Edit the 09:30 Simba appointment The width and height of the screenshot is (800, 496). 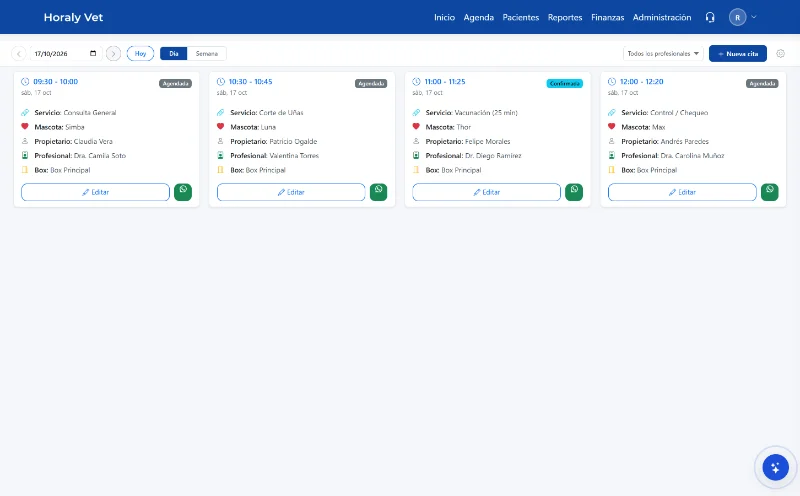coord(95,192)
